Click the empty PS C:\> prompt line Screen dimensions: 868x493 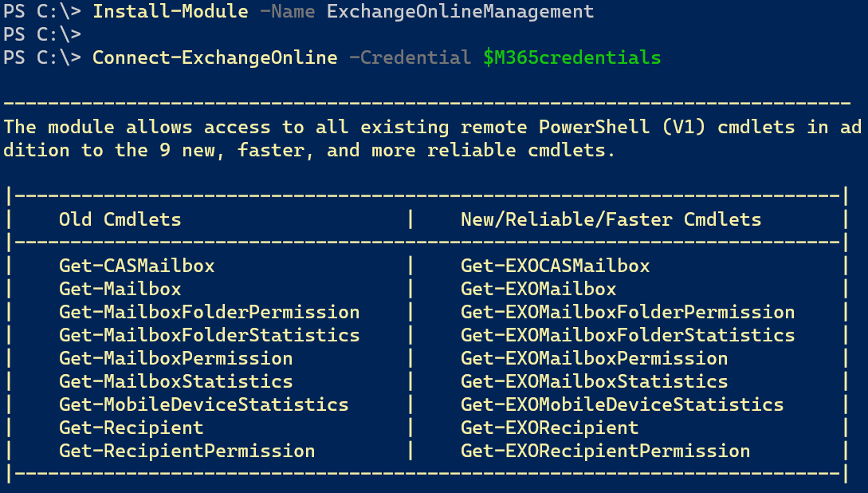[42, 34]
